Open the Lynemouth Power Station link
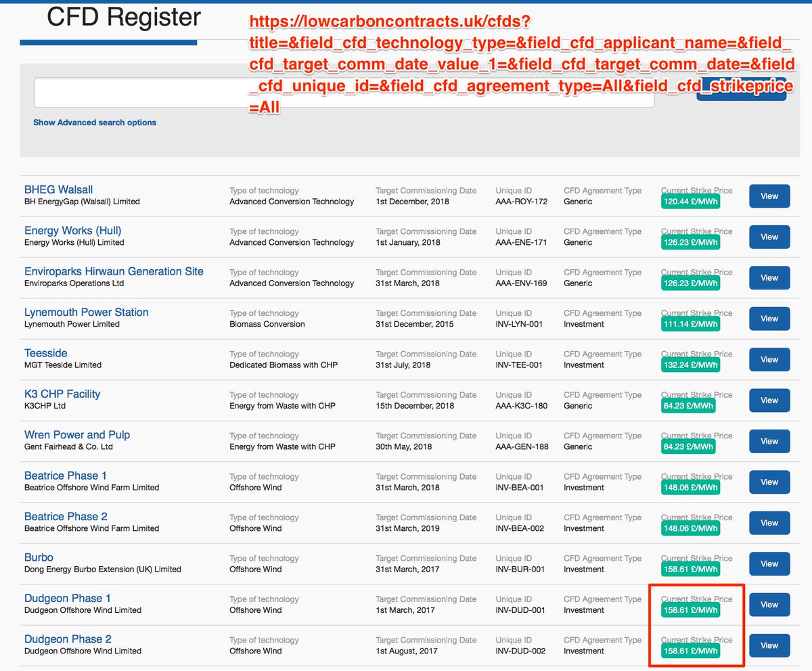This screenshot has width=812, height=671. pyautogui.click(x=87, y=312)
